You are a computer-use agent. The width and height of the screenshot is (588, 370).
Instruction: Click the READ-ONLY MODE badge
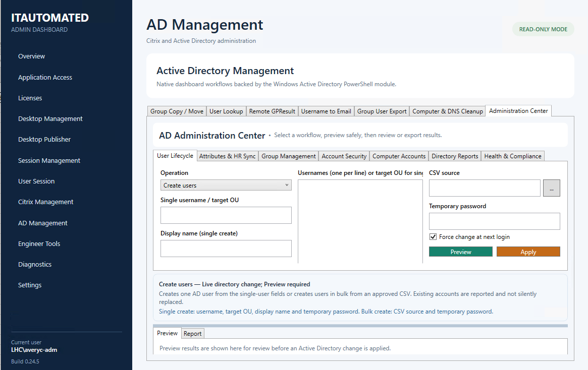(x=543, y=29)
